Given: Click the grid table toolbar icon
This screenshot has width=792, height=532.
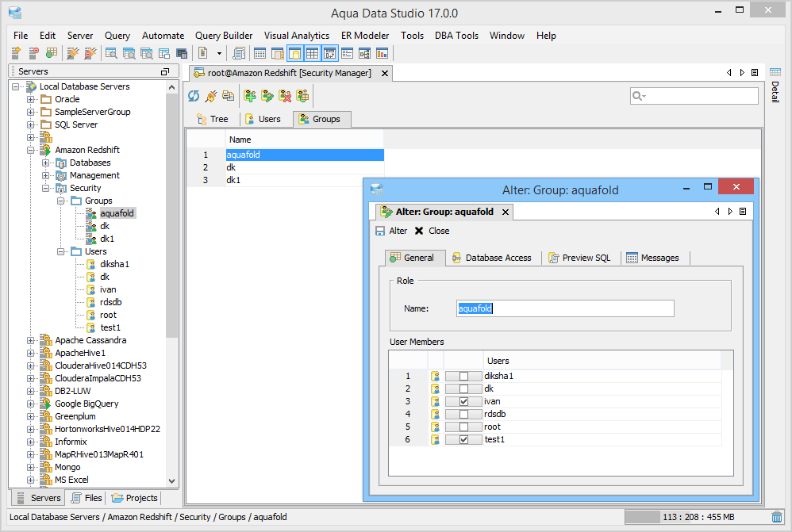Looking at the screenshot, I should [x=312, y=53].
